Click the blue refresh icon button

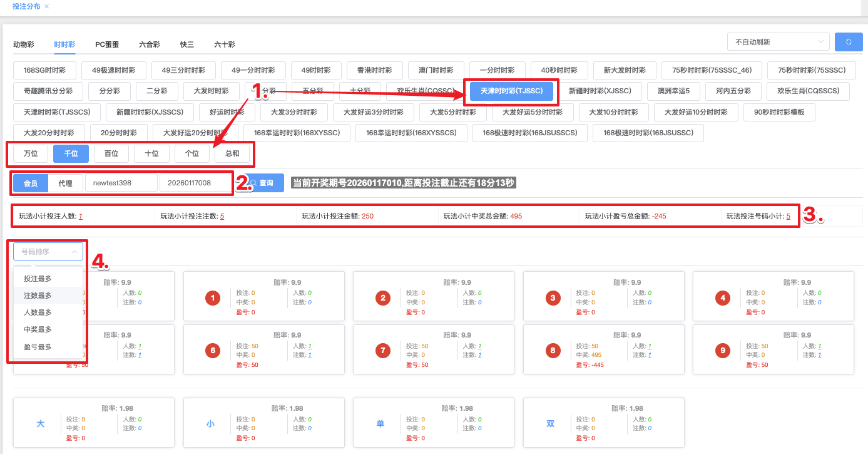[849, 42]
